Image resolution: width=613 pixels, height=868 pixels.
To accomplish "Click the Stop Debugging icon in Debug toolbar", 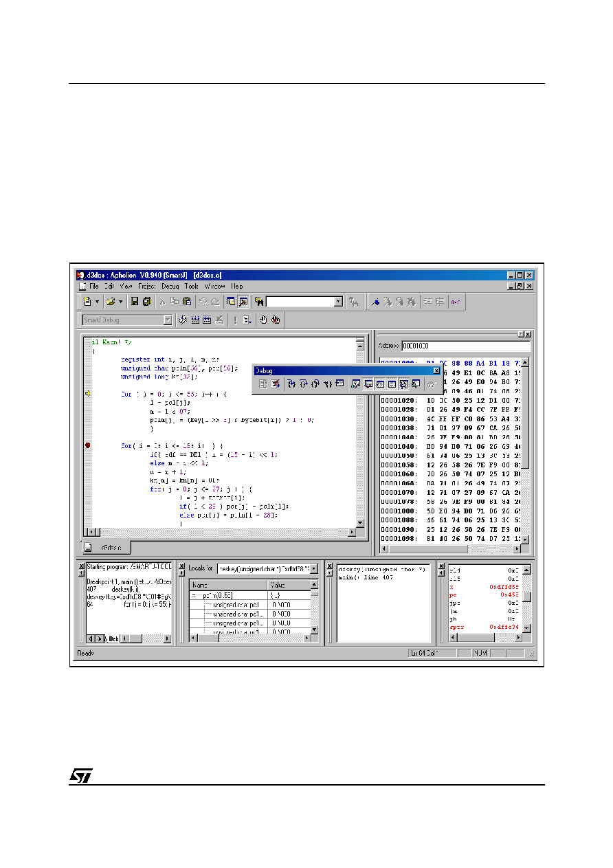I will click(276, 384).
